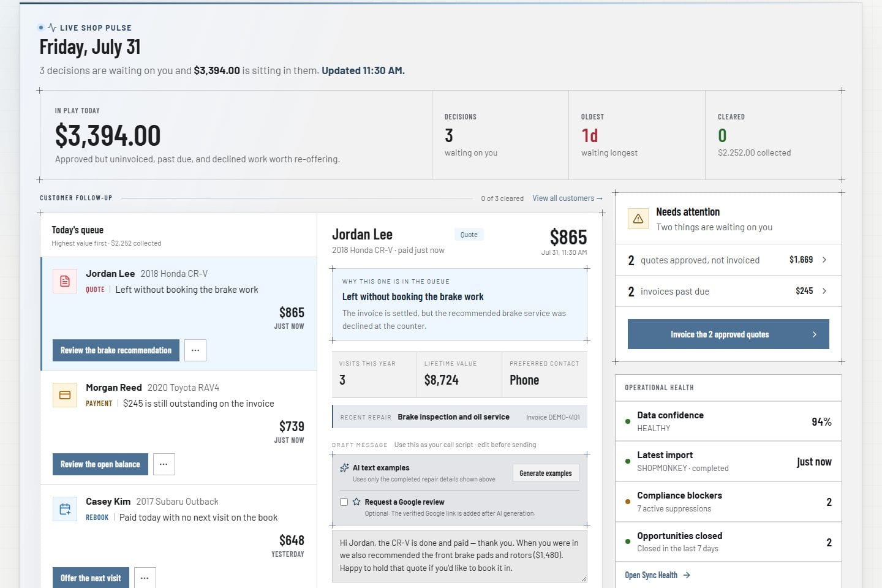Click the Compliance blockers row
This screenshot has height=588, width=882.
(728, 502)
